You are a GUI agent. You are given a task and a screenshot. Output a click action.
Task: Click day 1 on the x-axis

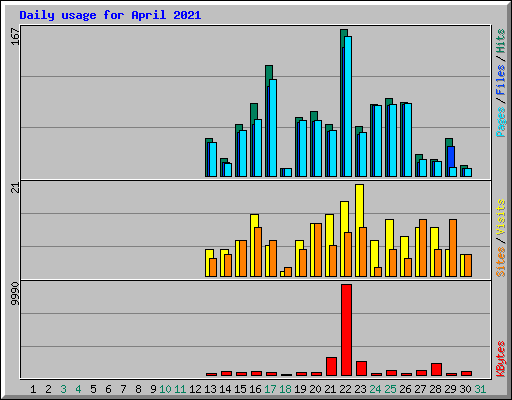point(33,389)
